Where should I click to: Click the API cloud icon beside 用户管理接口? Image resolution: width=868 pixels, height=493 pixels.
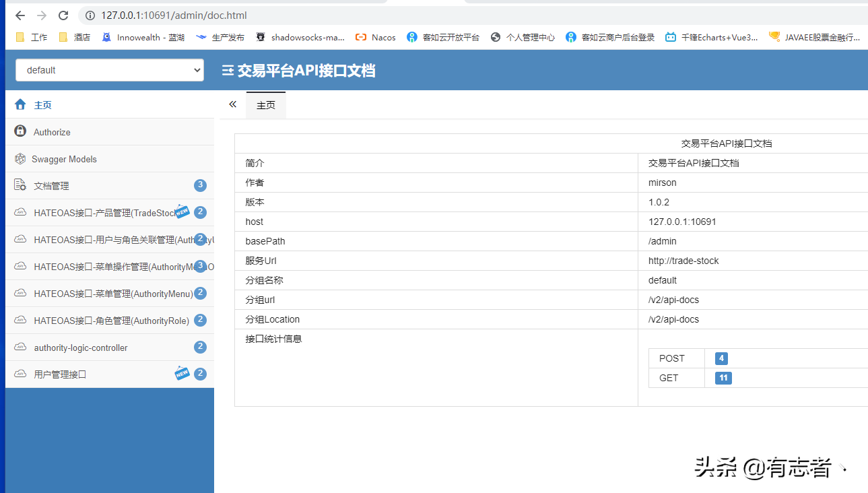click(x=20, y=374)
